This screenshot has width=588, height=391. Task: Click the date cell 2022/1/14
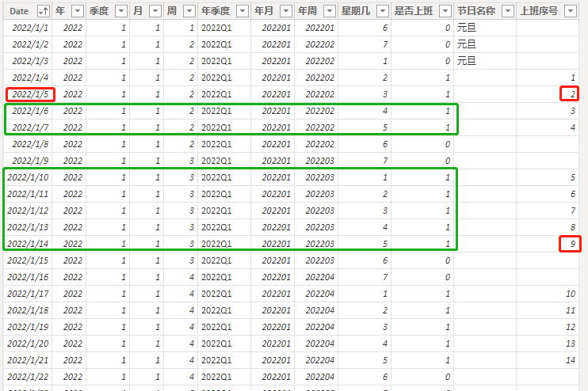pos(28,244)
